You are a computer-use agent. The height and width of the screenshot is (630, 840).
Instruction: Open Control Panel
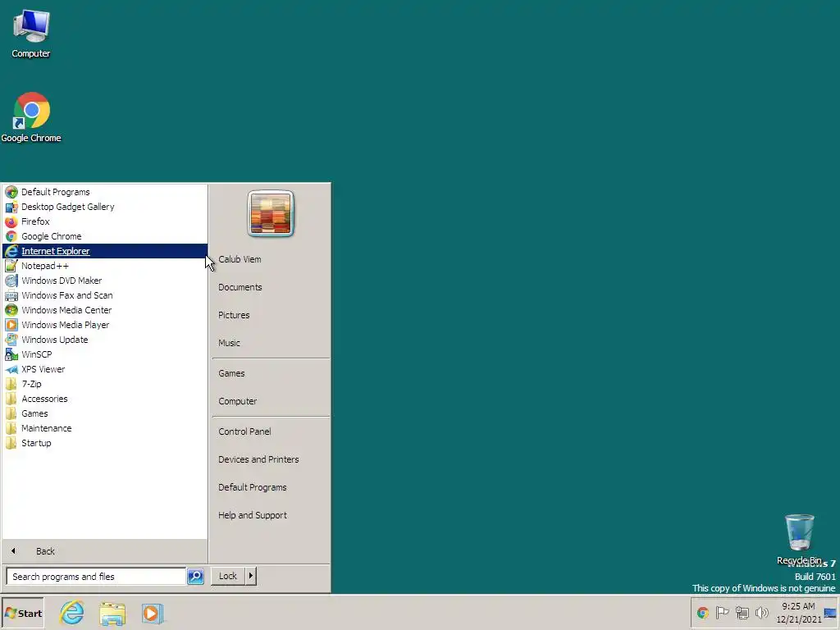click(271, 431)
